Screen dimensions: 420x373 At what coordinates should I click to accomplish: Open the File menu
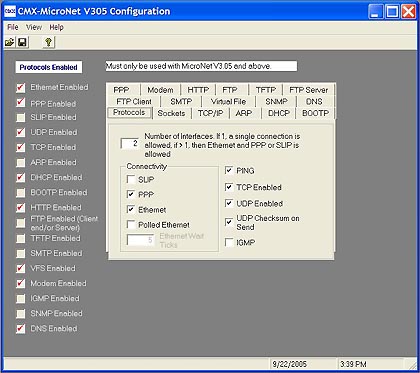(x=13, y=27)
